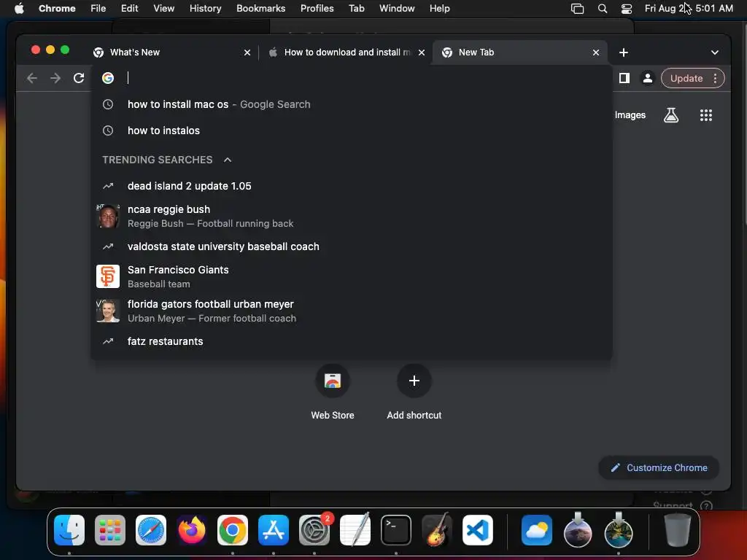Expand the tab search dropdown arrow
The image size is (747, 560).
click(x=714, y=52)
